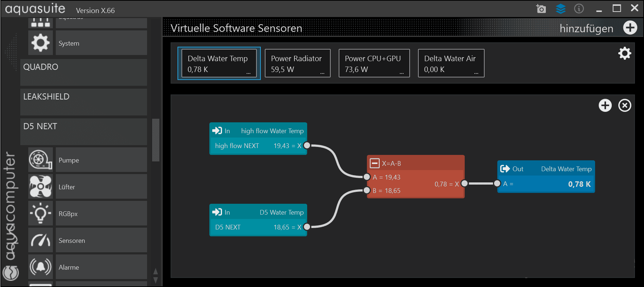Click the aquacomputer logo at sidebar bottom
The height and width of the screenshot is (287, 644).
click(x=11, y=273)
